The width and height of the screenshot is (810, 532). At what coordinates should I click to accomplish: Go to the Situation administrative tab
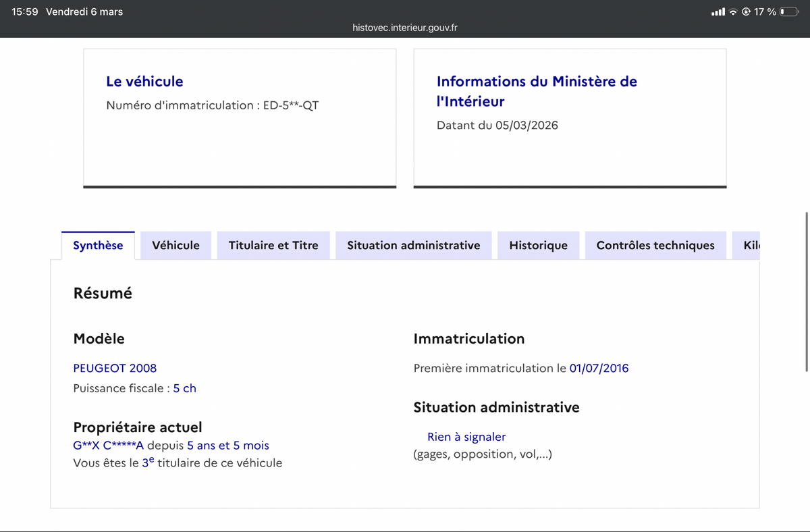(x=413, y=246)
